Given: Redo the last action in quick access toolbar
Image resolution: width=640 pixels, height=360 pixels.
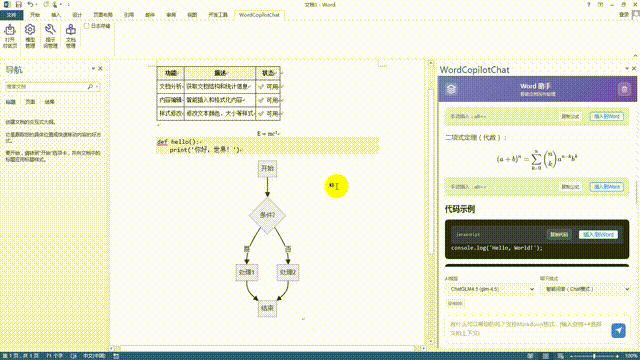Looking at the screenshot, I should pyautogui.click(x=46, y=4).
